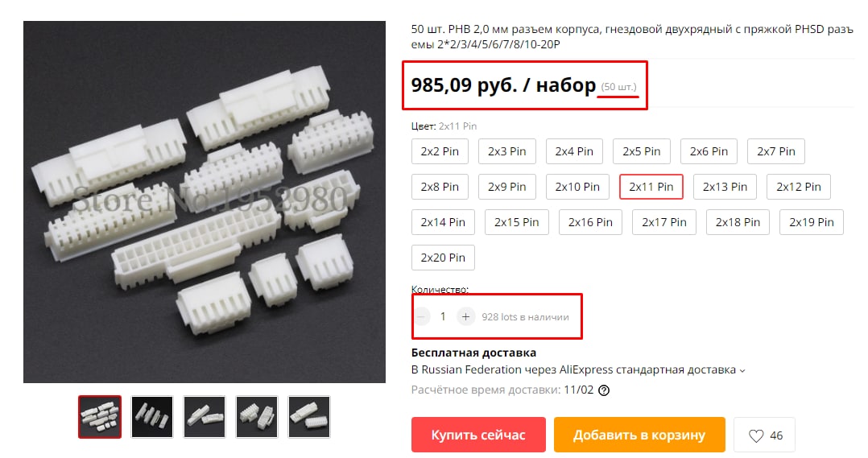Select the 2x20 Pin option

pyautogui.click(x=443, y=258)
